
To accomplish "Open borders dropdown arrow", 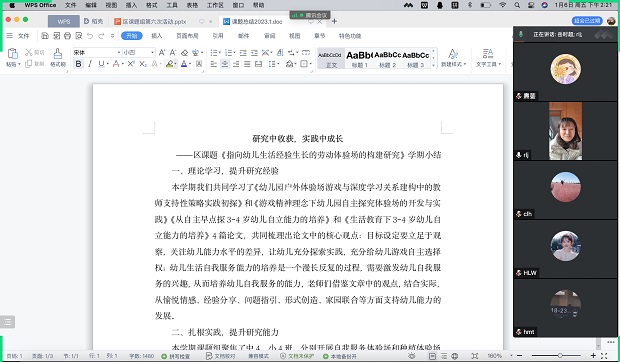I will click(x=310, y=64).
